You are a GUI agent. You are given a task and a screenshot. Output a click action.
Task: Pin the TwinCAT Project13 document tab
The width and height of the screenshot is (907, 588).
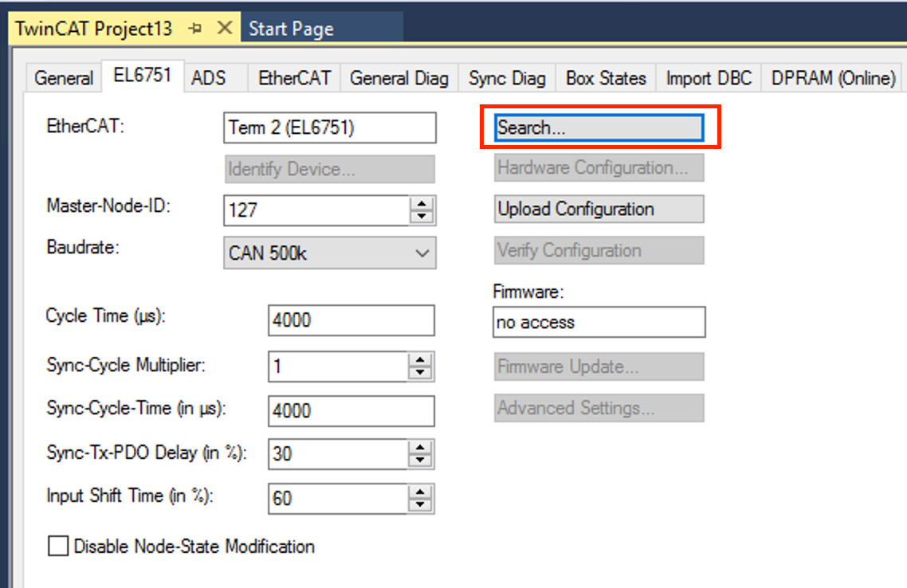(x=195, y=29)
